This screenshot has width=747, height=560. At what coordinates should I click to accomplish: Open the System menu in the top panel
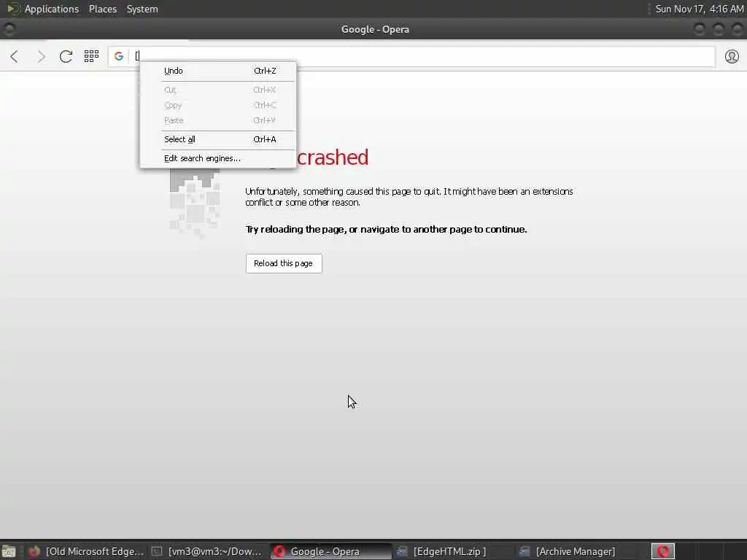coord(142,9)
